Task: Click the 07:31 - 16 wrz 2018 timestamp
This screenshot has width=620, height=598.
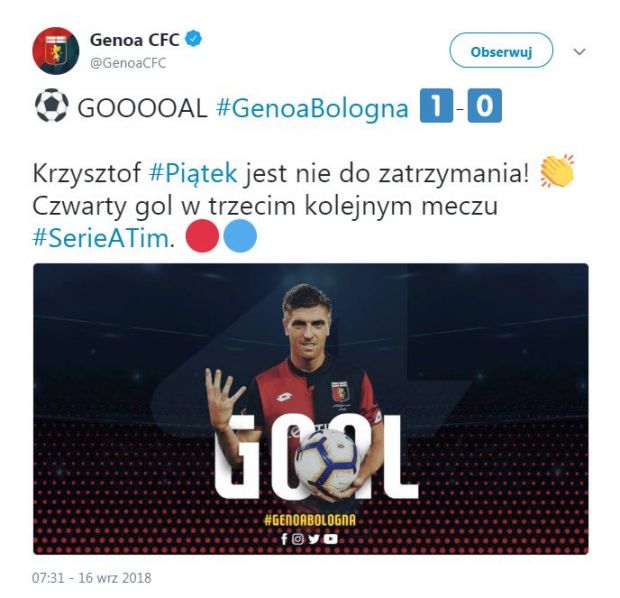Action: click(x=92, y=578)
